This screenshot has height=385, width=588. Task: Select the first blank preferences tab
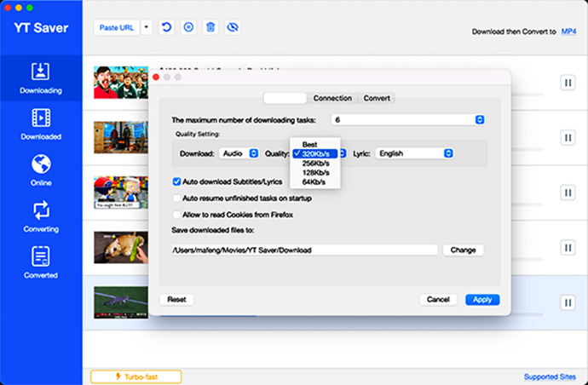[x=285, y=98]
